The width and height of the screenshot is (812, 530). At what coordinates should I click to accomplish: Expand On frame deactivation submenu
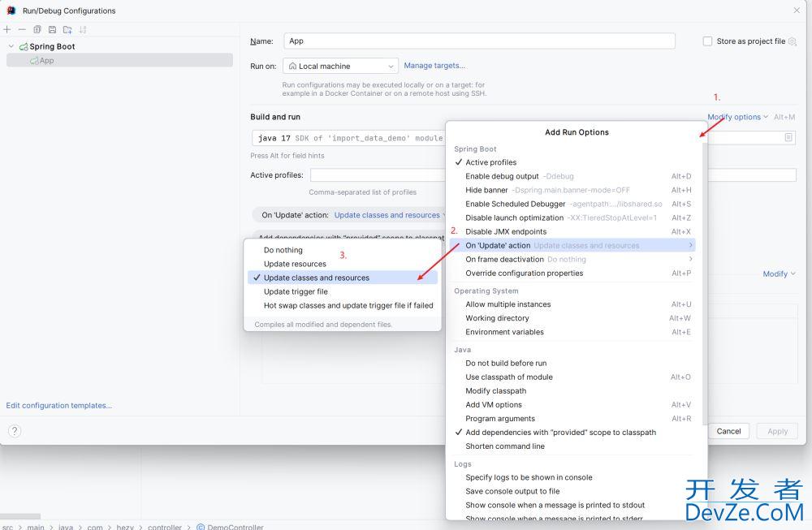coord(572,259)
